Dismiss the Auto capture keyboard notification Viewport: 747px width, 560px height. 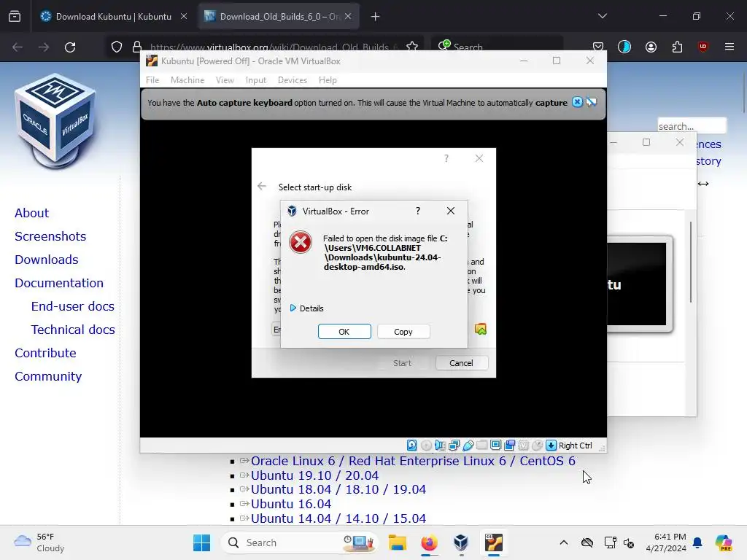pos(577,102)
